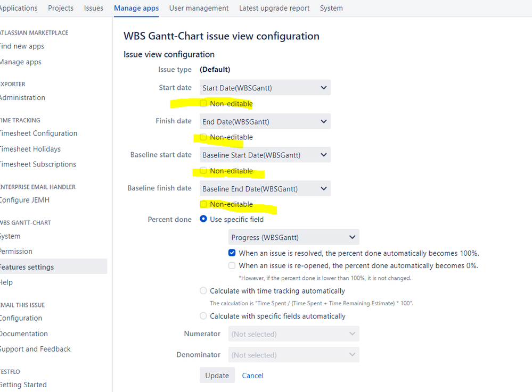Open the System tab in top navigation

[331, 8]
